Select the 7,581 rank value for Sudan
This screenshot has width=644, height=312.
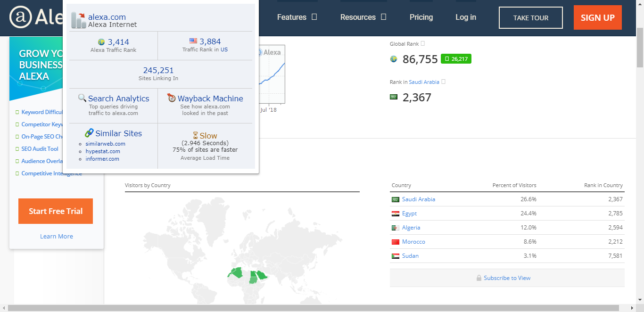pos(615,256)
